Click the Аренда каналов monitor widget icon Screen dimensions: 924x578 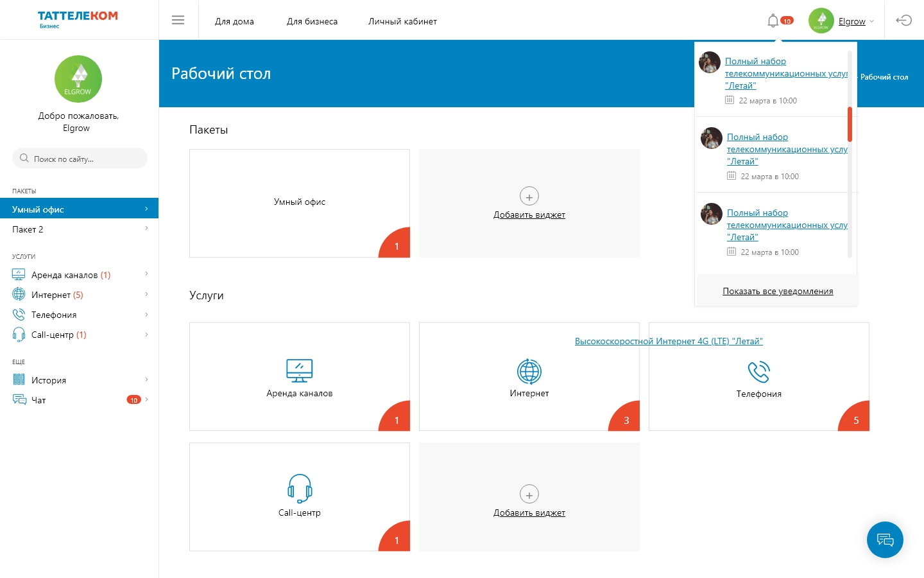[x=300, y=371]
